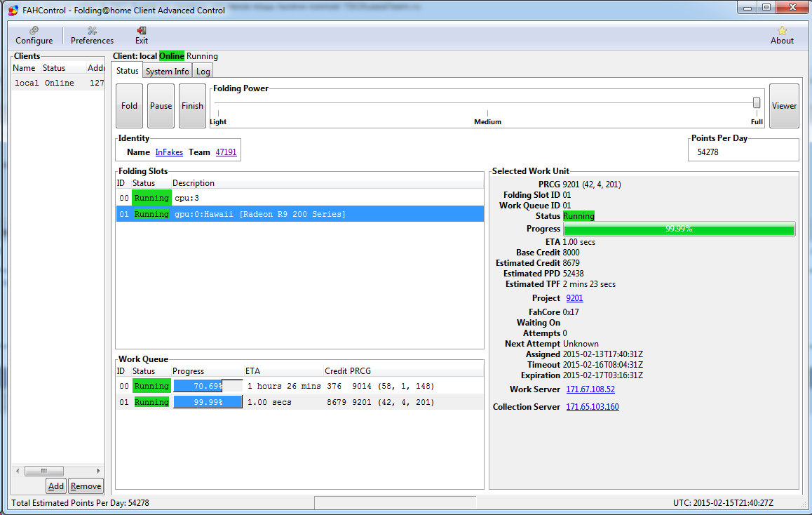812x515 pixels.
Task: Click the Exit toolbar icon
Action: click(142, 35)
